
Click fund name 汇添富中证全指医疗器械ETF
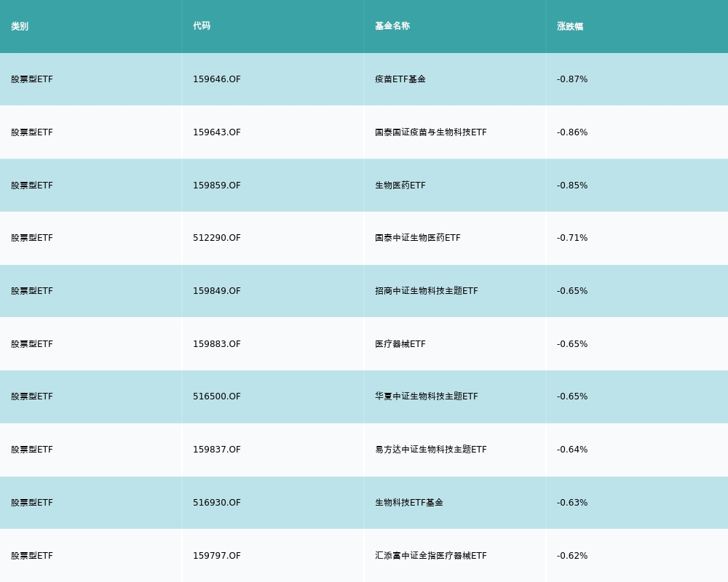click(x=431, y=556)
